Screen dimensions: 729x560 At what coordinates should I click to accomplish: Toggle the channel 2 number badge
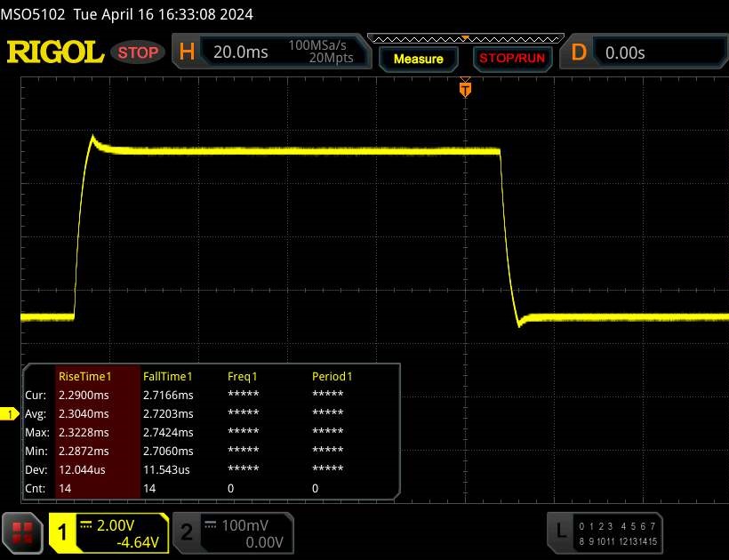(187, 532)
